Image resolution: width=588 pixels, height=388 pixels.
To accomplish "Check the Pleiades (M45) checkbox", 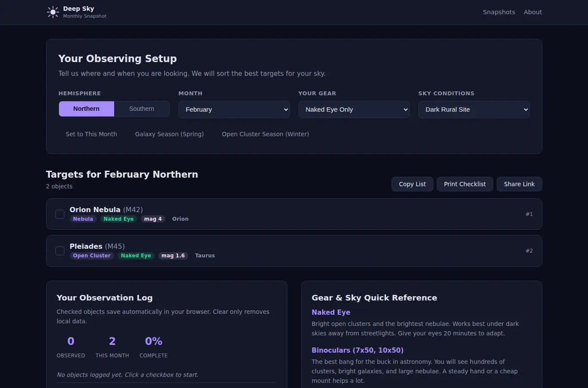I will point(60,251).
